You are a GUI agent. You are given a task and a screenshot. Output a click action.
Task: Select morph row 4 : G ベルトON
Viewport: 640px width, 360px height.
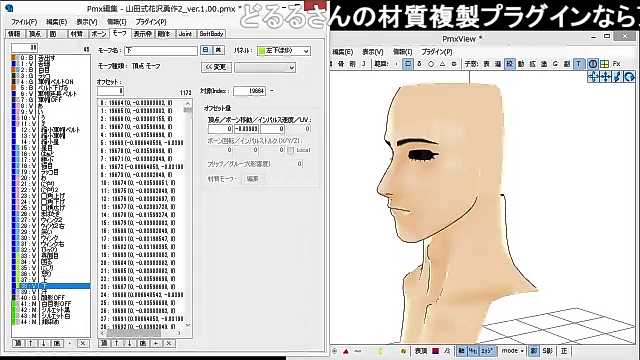point(51,82)
